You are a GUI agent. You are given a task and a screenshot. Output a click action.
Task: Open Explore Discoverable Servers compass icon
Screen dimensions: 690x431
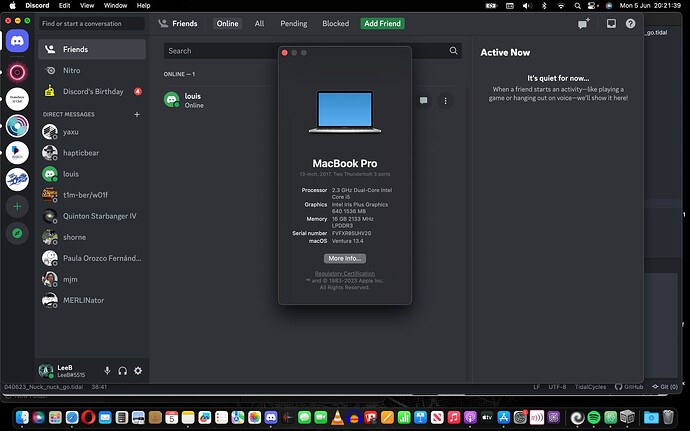click(17, 233)
